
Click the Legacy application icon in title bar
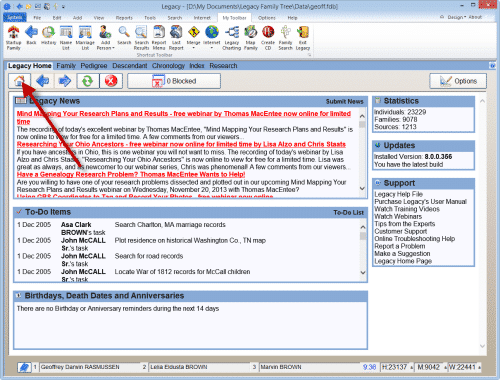(x=7, y=6)
